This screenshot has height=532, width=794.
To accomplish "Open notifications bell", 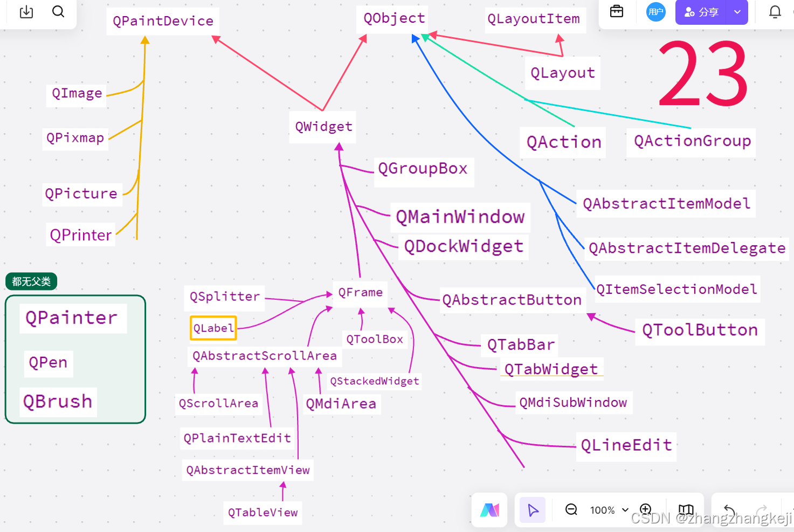I will point(775,12).
